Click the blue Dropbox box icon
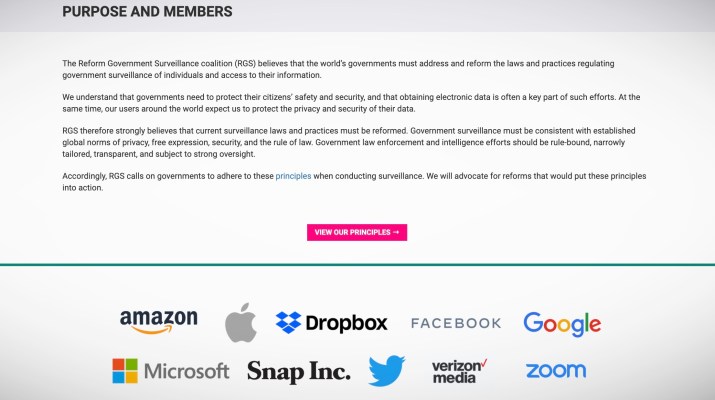Image resolution: width=715 pixels, height=400 pixels. [x=288, y=322]
